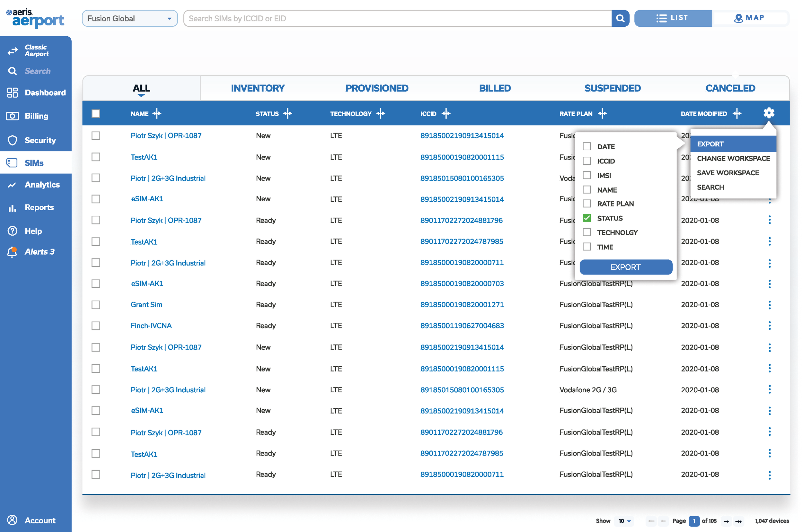Screen dimensions: 803x532
Task: Switch to MAP view
Action: tap(750, 18)
